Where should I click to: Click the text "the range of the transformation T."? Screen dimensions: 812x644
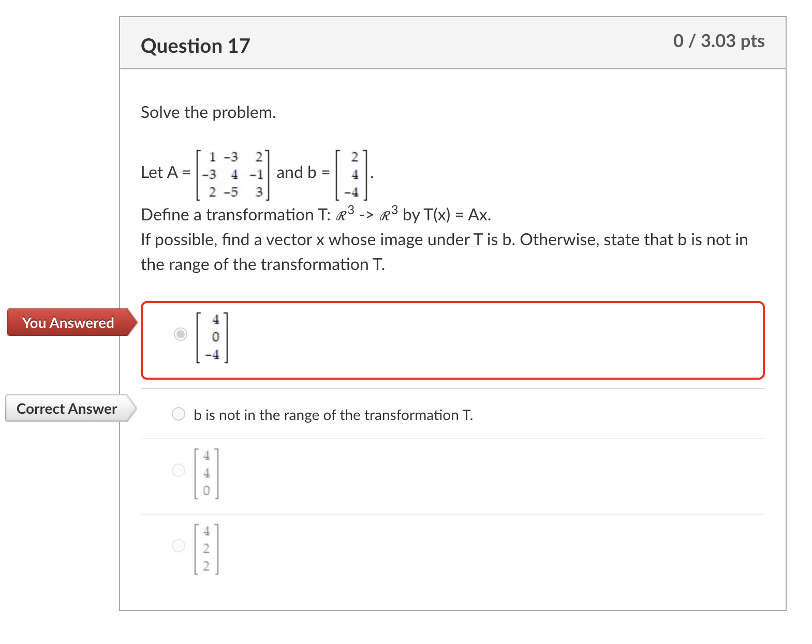(262, 264)
